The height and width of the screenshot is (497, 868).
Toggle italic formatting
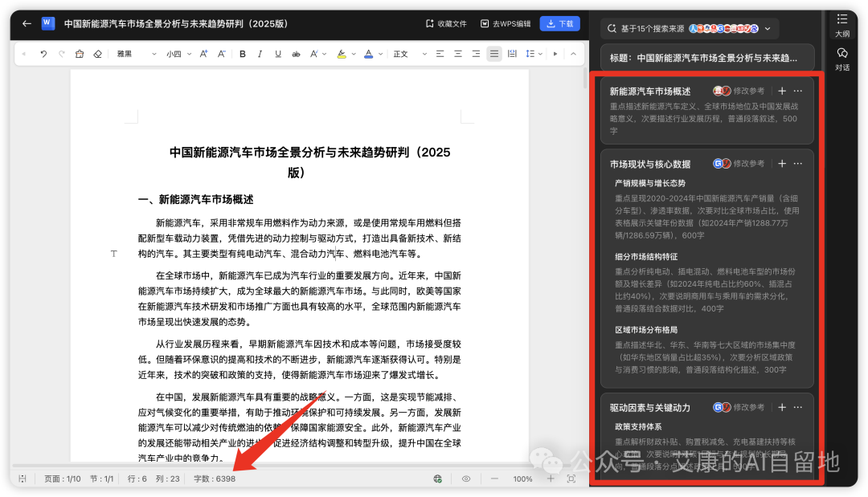pyautogui.click(x=260, y=54)
